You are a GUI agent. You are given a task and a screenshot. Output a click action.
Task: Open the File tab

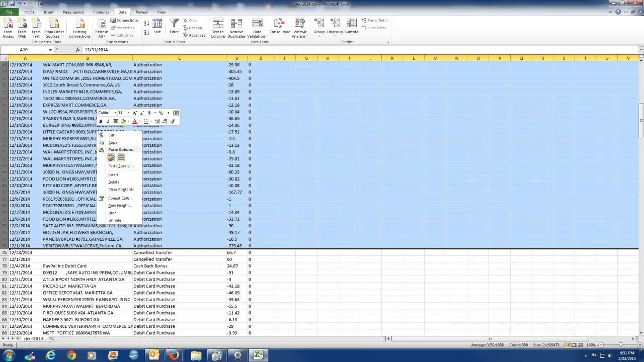[9, 12]
